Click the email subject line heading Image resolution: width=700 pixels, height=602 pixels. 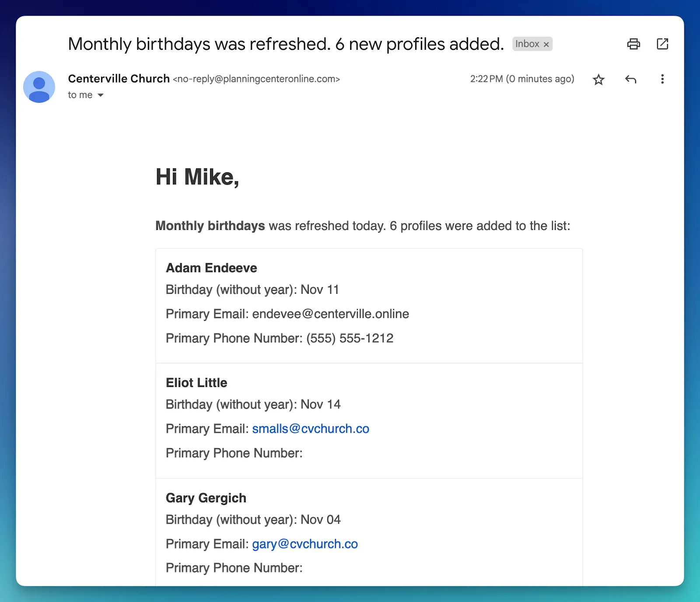[286, 44]
